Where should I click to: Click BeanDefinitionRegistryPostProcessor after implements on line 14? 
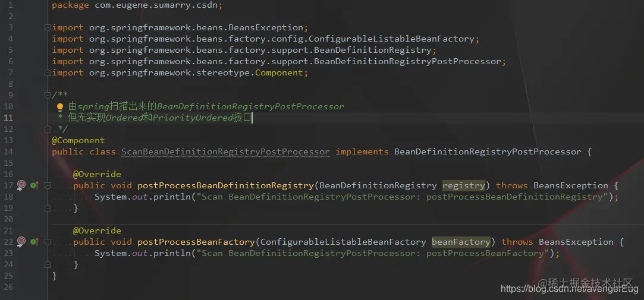click(488, 152)
